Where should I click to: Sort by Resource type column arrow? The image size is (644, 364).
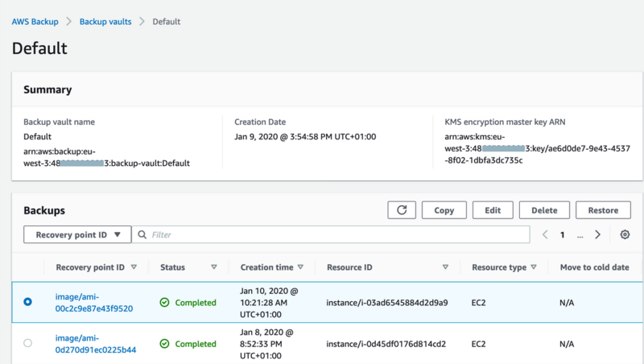click(x=534, y=267)
